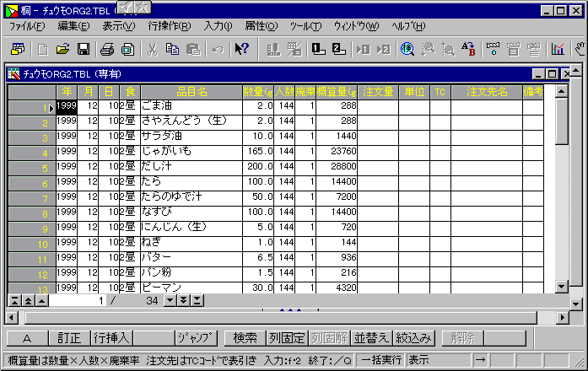Click the Copy icon in the toolbar
This screenshot has height=371, width=588.
tap(173, 49)
